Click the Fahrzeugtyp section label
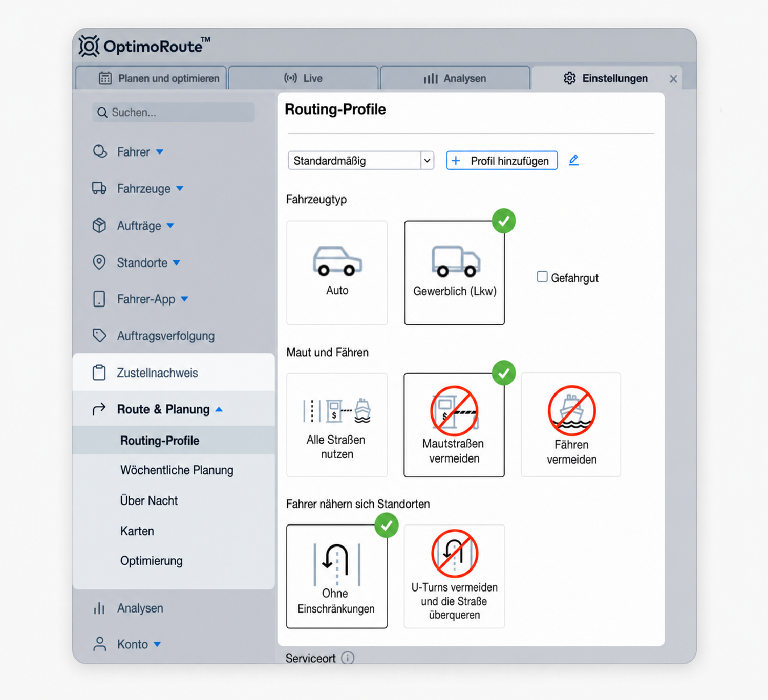The image size is (768, 700). tap(316, 200)
